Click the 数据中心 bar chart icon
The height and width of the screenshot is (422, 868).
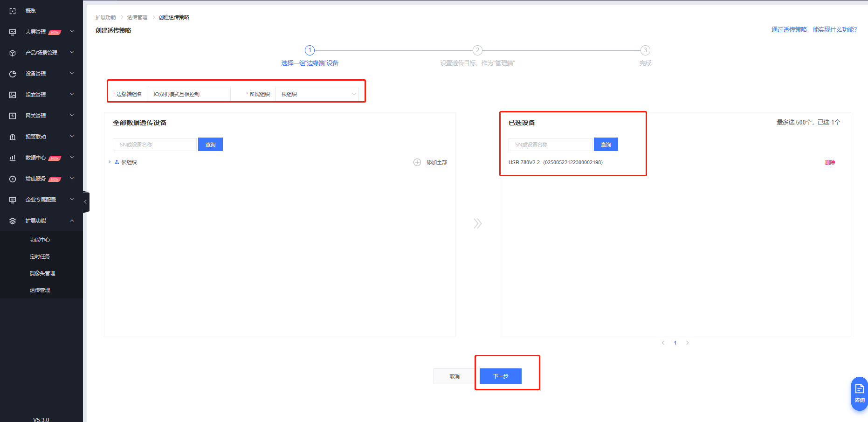tap(13, 158)
